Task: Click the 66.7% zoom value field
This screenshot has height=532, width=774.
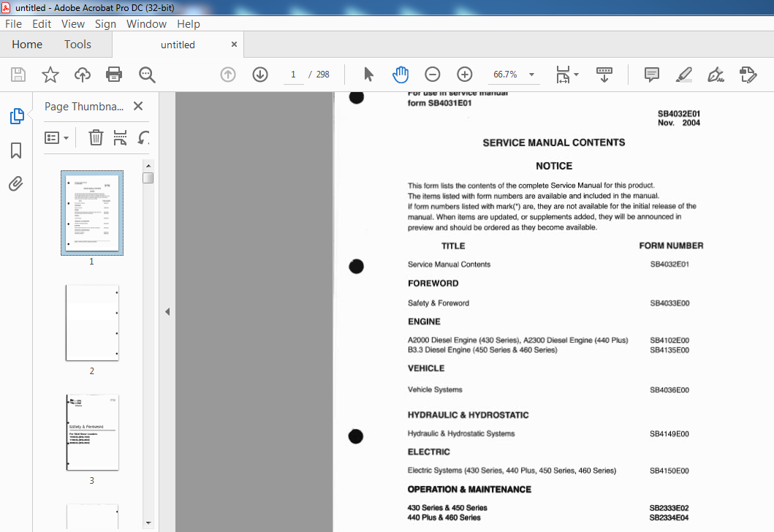Action: (x=505, y=75)
